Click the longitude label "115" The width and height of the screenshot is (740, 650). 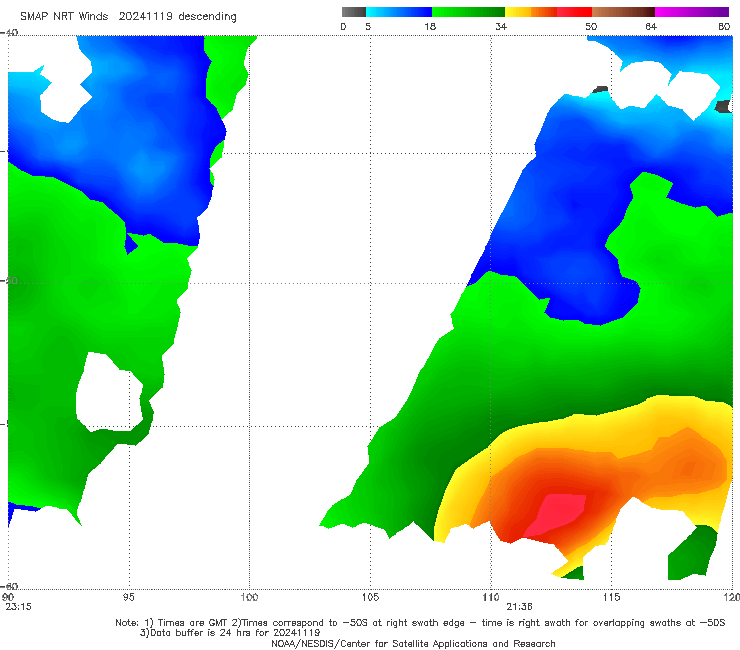612,597
